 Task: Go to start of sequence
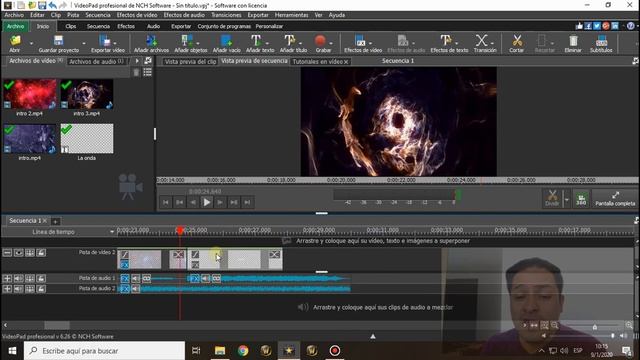165,202
